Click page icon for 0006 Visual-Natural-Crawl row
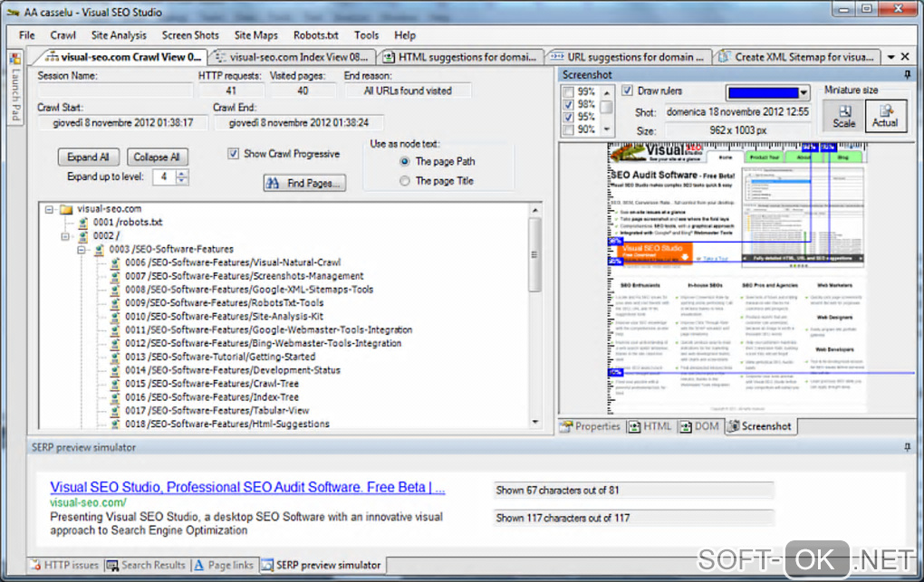Screen dimensions: 924x582 pyautogui.click(x=116, y=262)
